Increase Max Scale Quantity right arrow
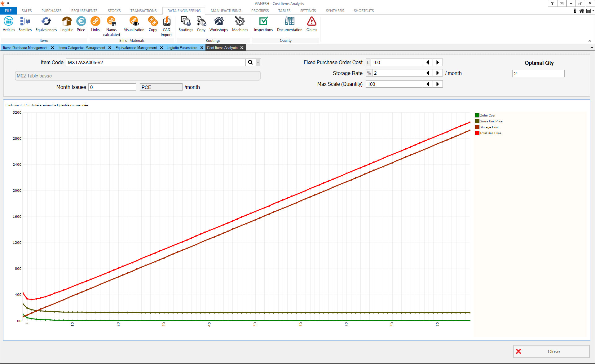Viewport: 595px width, 364px height. [x=438, y=84]
